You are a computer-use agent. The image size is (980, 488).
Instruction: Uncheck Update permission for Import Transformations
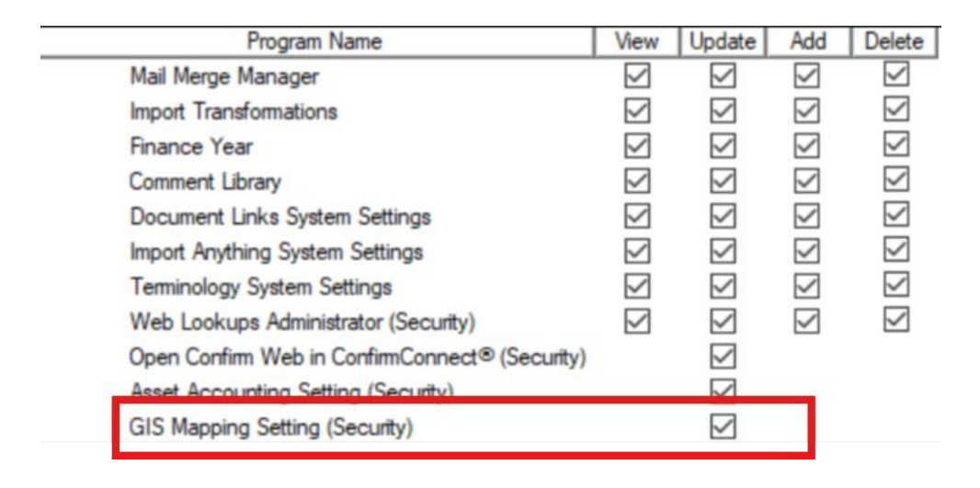tap(724, 112)
